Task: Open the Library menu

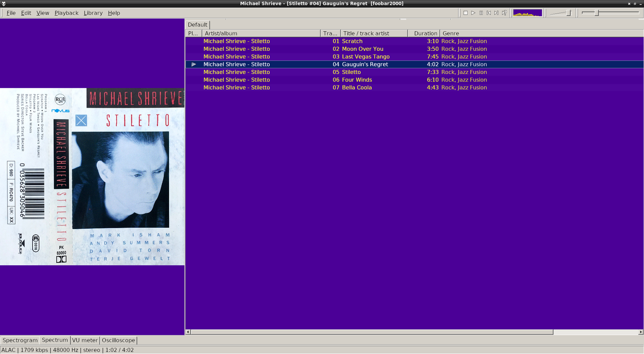Action: click(93, 13)
